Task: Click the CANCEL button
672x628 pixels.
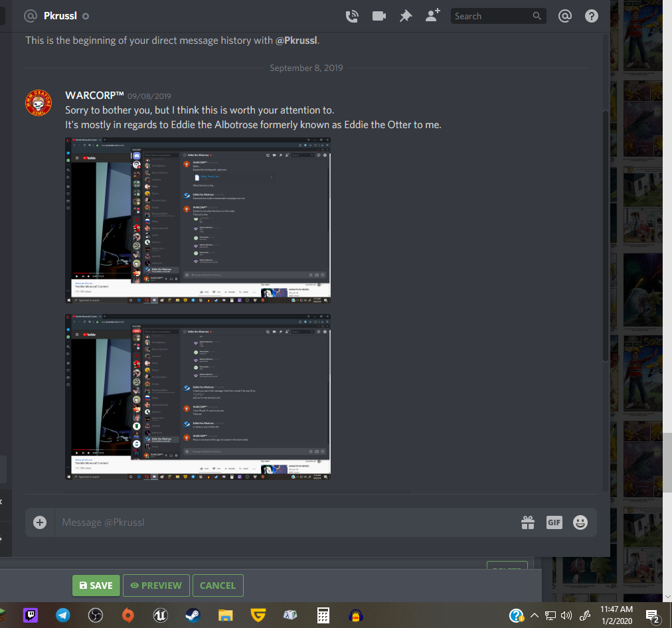Action: click(x=218, y=586)
